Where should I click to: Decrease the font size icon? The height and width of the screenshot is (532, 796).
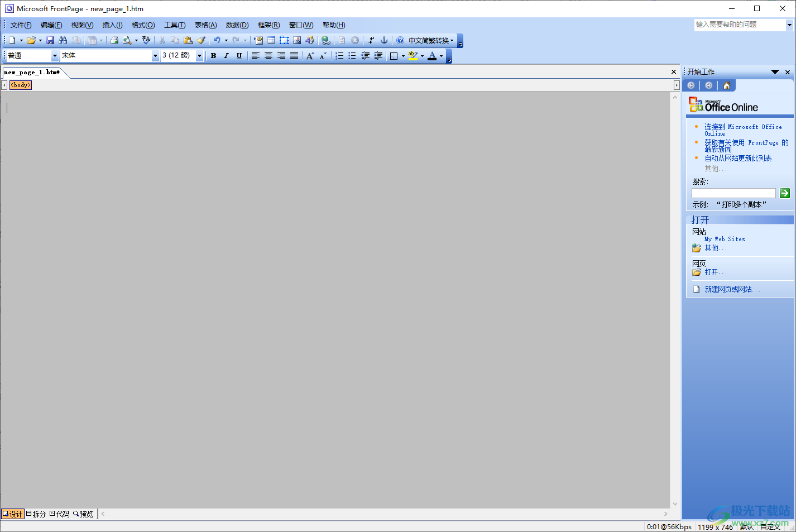[x=323, y=56]
